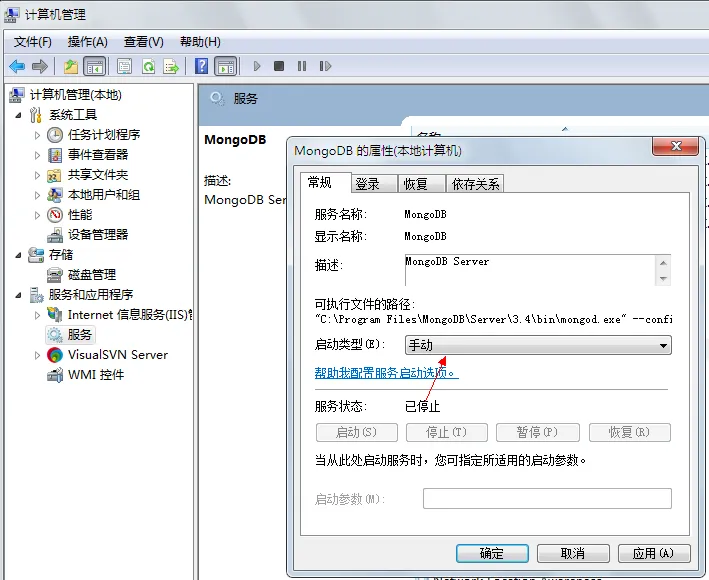Switch to the 依存关系 tab
Screen dimensions: 709x580
(x=475, y=184)
